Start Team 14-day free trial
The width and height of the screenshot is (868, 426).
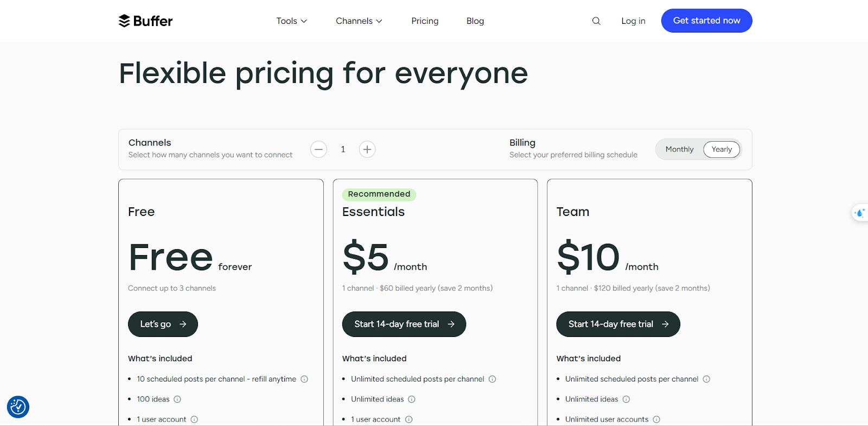click(x=618, y=324)
